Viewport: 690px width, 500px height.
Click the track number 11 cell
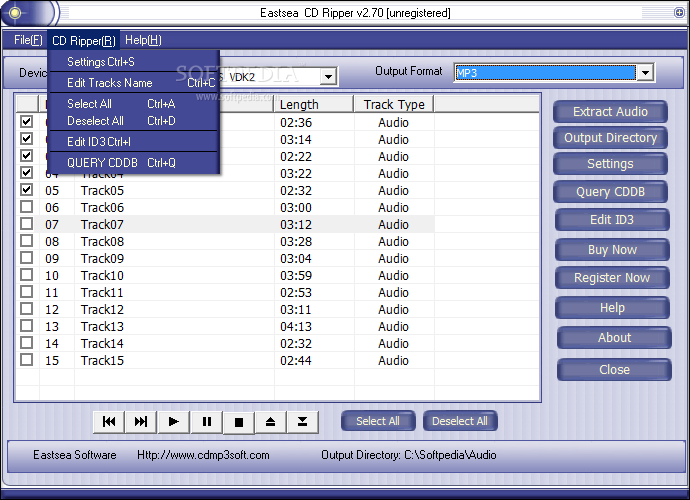pos(51,293)
